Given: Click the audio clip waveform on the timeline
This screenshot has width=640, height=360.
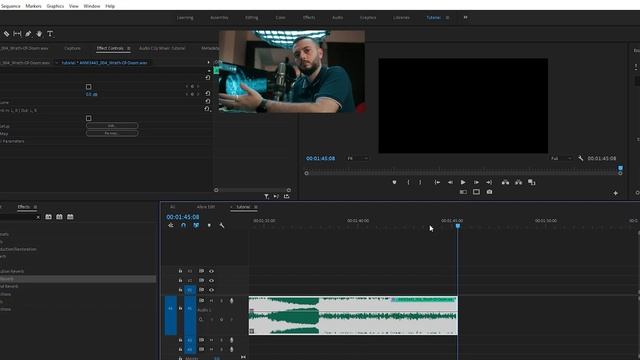Looking at the screenshot, I should (353, 316).
